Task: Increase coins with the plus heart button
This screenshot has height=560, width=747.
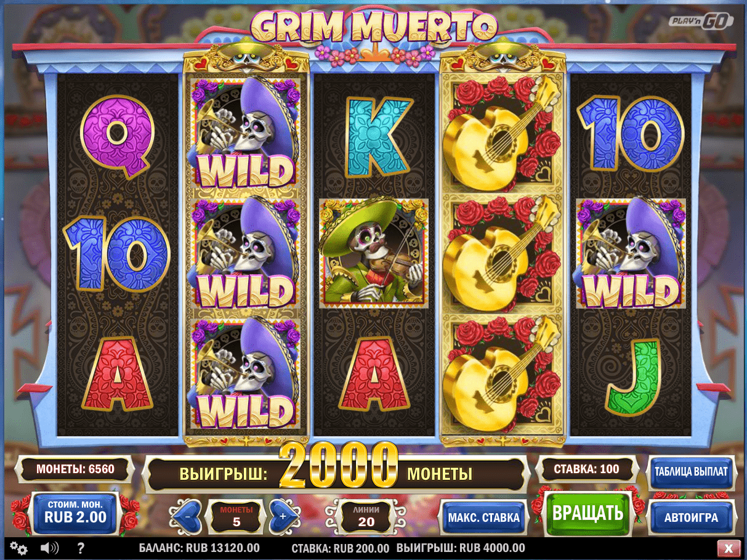Action: (x=284, y=516)
